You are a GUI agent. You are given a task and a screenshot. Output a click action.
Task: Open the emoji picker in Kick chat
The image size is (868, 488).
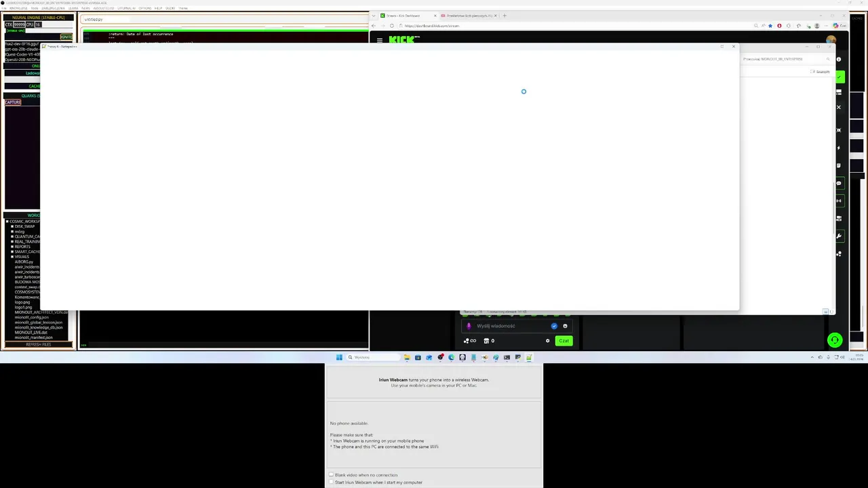[x=565, y=326]
